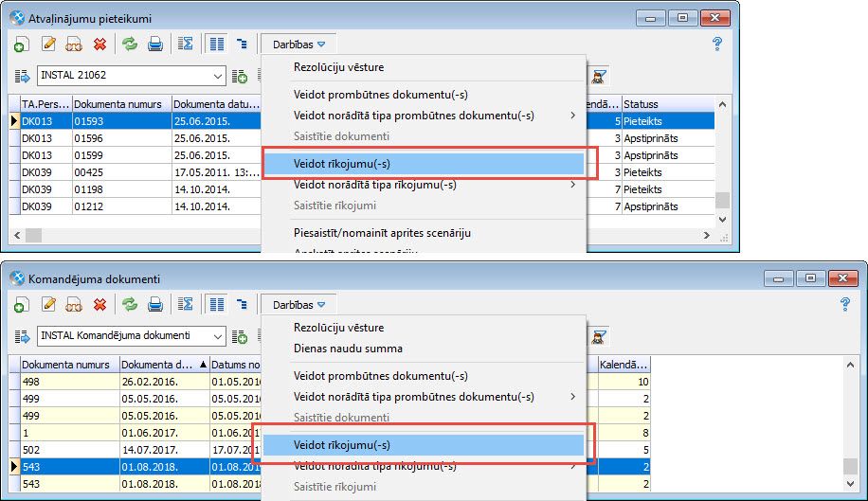Open help question mark in Atvaļinājumu pieteikumi
This screenshot has width=868, height=501.
point(717,44)
